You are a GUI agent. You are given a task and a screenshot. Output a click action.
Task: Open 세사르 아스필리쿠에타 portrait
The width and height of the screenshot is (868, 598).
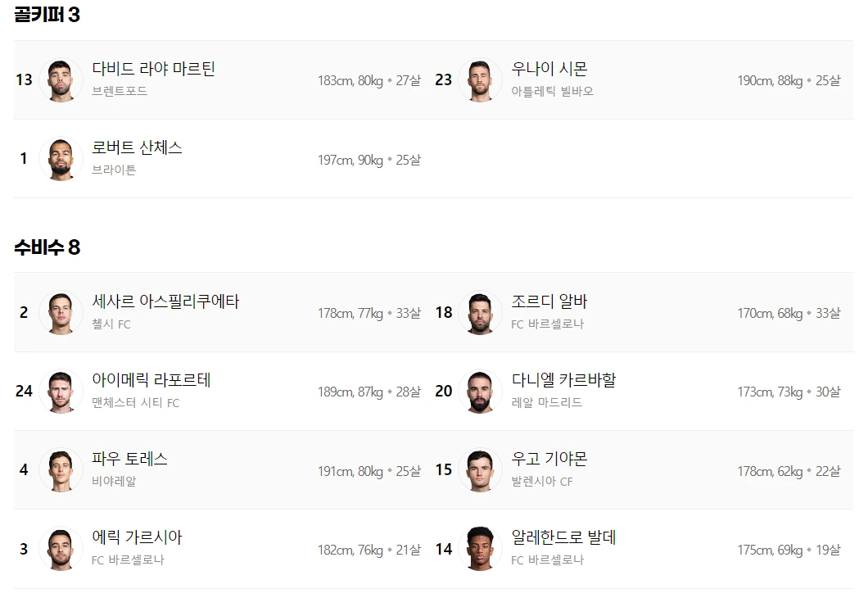click(x=61, y=313)
